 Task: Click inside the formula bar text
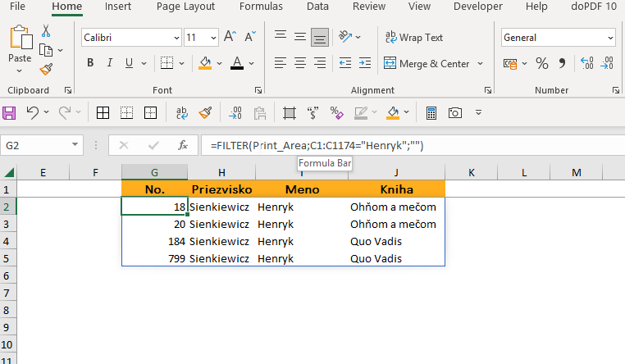[317, 145]
